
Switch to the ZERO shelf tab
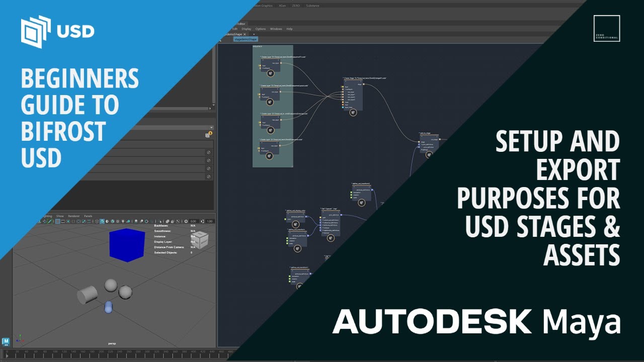pos(296,6)
